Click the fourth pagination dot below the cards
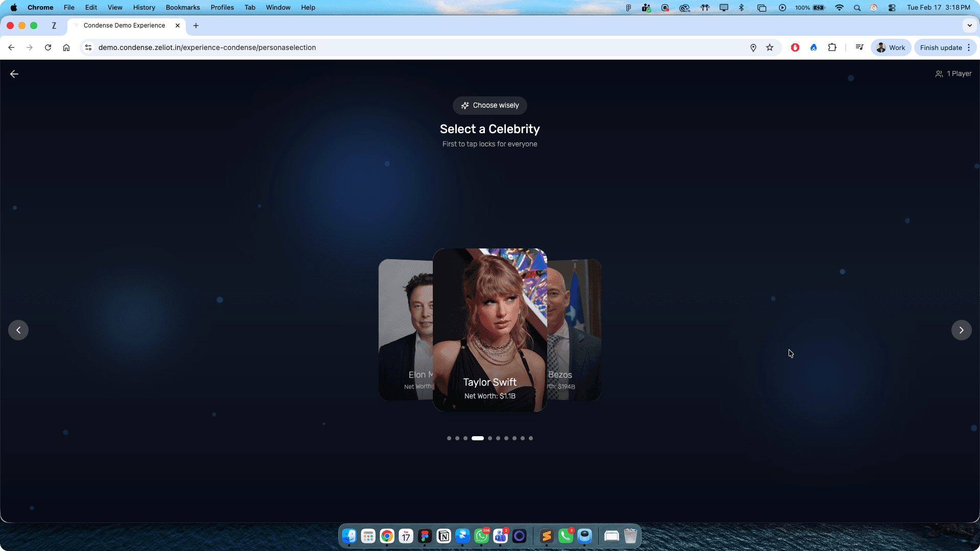Viewport: 980px width, 551px height. point(478,438)
